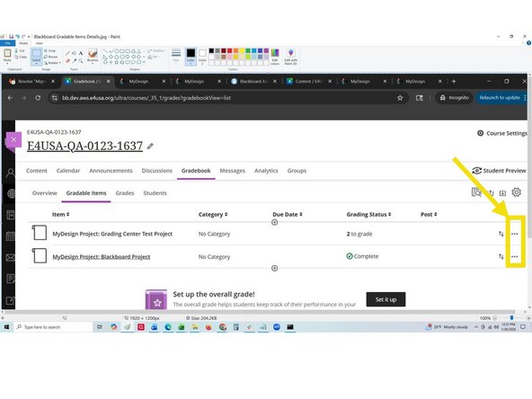
Task: Sort the list by Post column
Action: (x=429, y=214)
